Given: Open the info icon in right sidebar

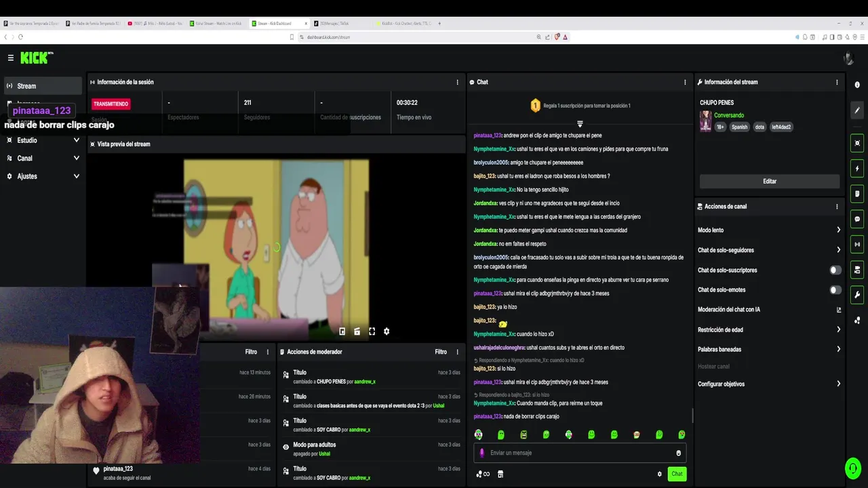Looking at the screenshot, I should click(x=857, y=85).
